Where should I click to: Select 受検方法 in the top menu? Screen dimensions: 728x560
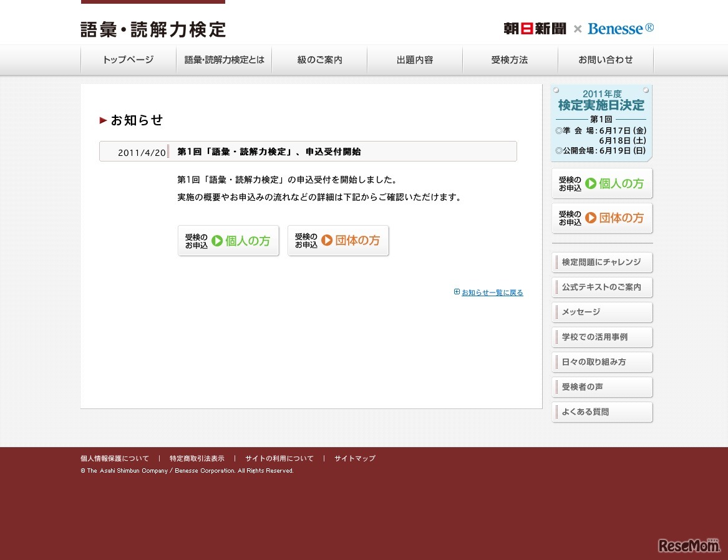pos(510,60)
